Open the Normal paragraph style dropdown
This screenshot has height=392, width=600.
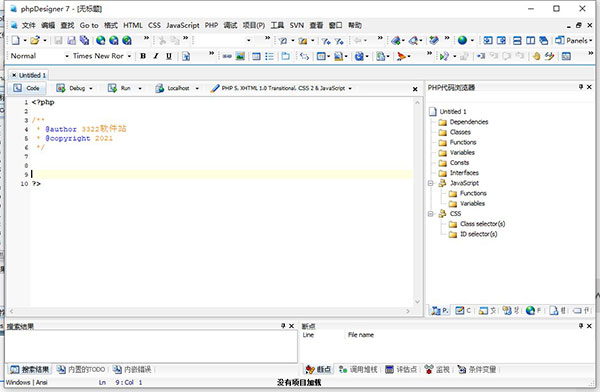[x=39, y=56]
